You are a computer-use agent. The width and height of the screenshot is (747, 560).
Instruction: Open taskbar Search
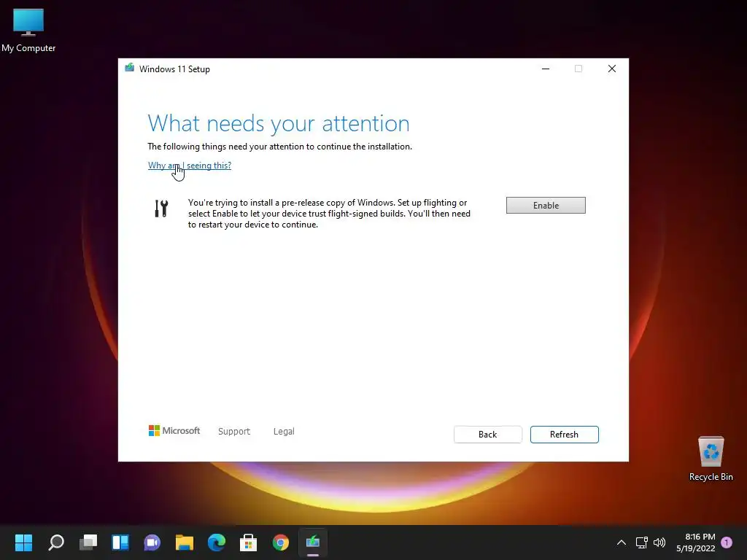click(x=56, y=542)
